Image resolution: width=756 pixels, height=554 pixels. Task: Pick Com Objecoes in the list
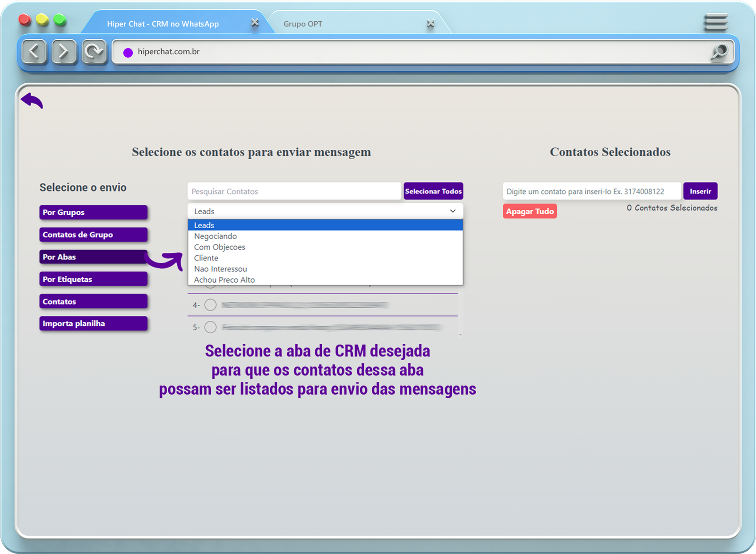220,247
